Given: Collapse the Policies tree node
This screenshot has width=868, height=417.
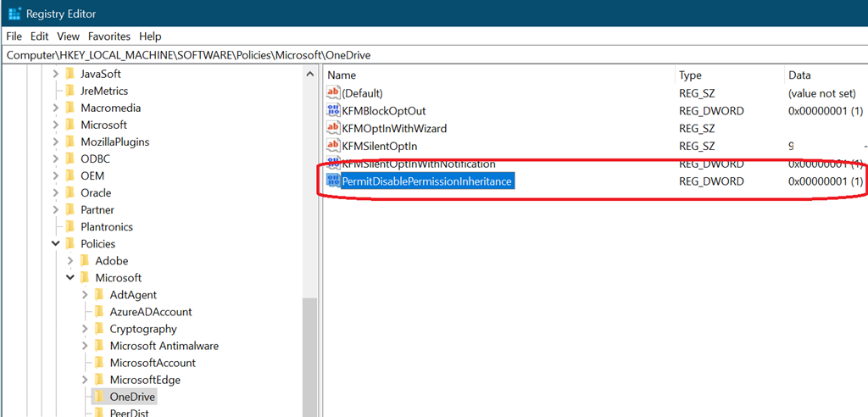Looking at the screenshot, I should tap(56, 244).
